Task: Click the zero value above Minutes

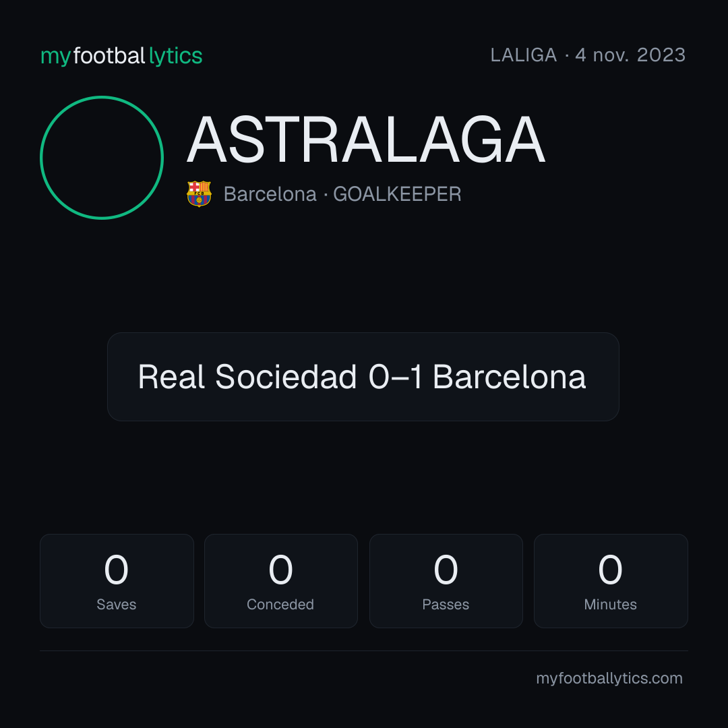Action: (610, 570)
